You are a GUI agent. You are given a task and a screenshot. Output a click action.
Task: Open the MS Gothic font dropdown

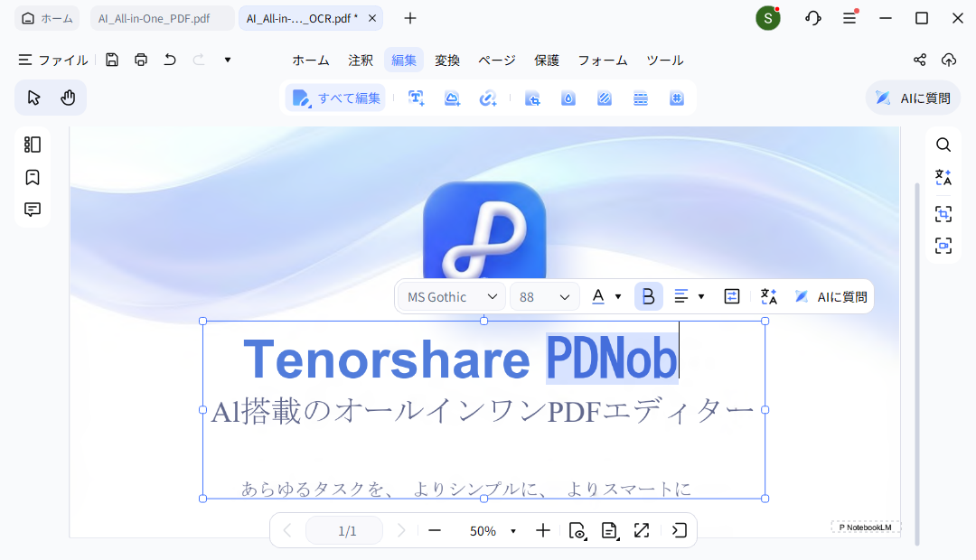click(452, 297)
